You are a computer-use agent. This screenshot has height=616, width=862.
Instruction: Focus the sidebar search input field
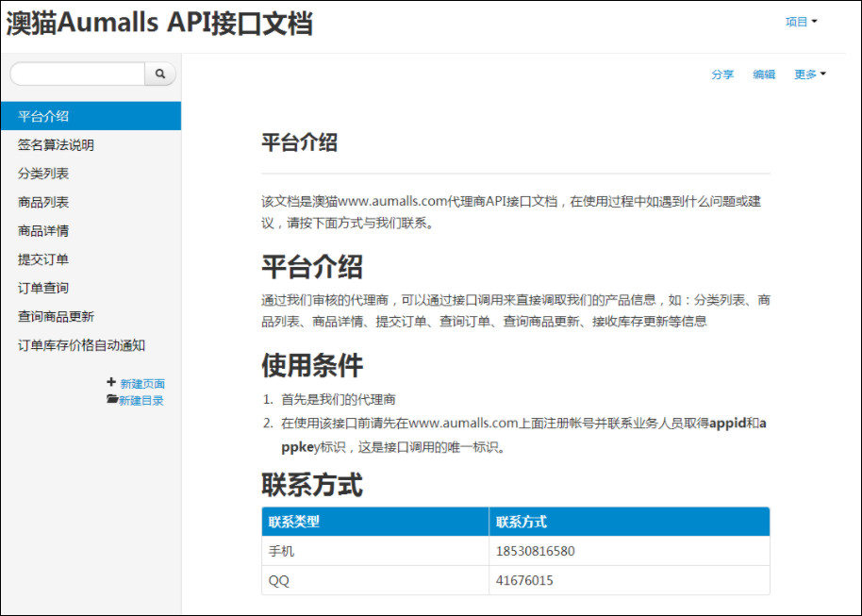coord(77,74)
